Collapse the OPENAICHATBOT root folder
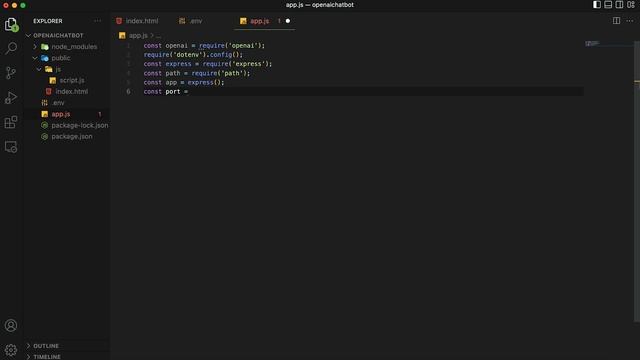 [x=58, y=36]
